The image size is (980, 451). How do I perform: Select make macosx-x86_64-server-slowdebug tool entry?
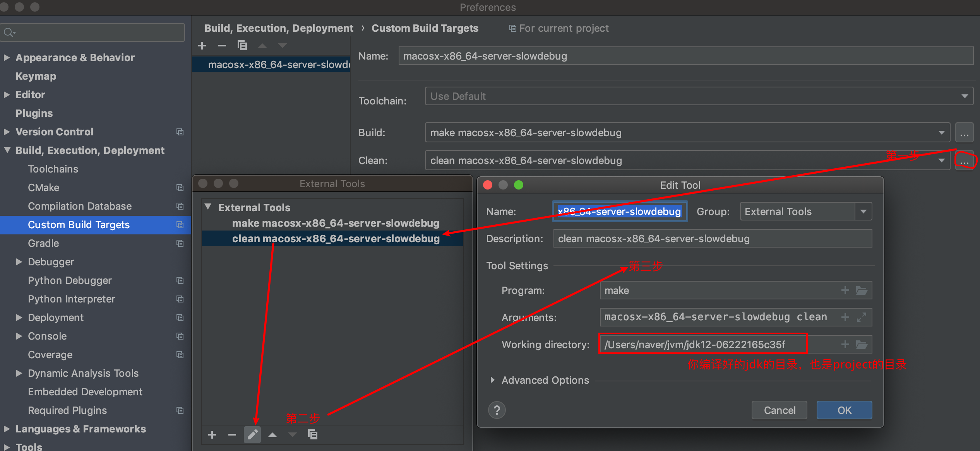click(335, 223)
